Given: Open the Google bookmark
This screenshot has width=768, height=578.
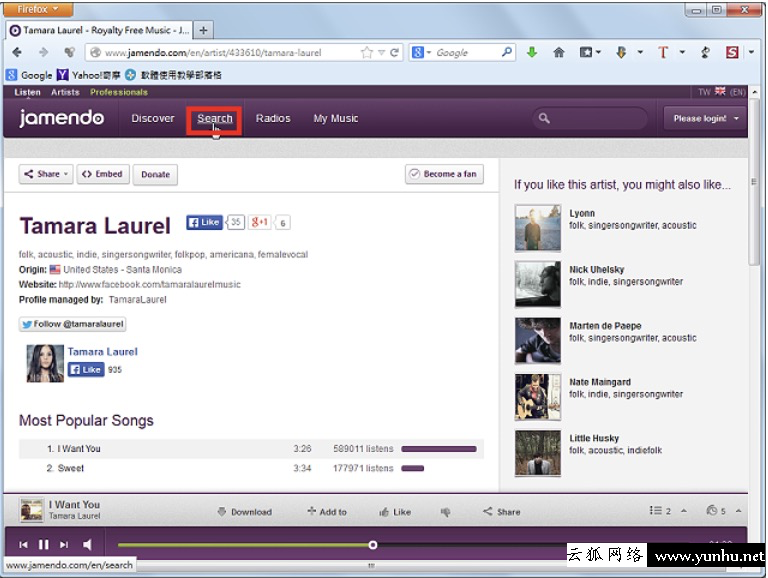Looking at the screenshot, I should (x=30, y=75).
